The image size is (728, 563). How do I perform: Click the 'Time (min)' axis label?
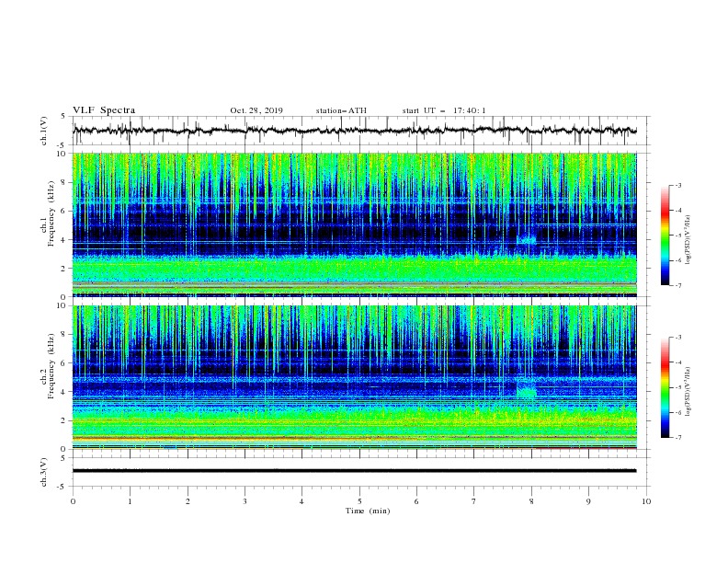coord(368,511)
